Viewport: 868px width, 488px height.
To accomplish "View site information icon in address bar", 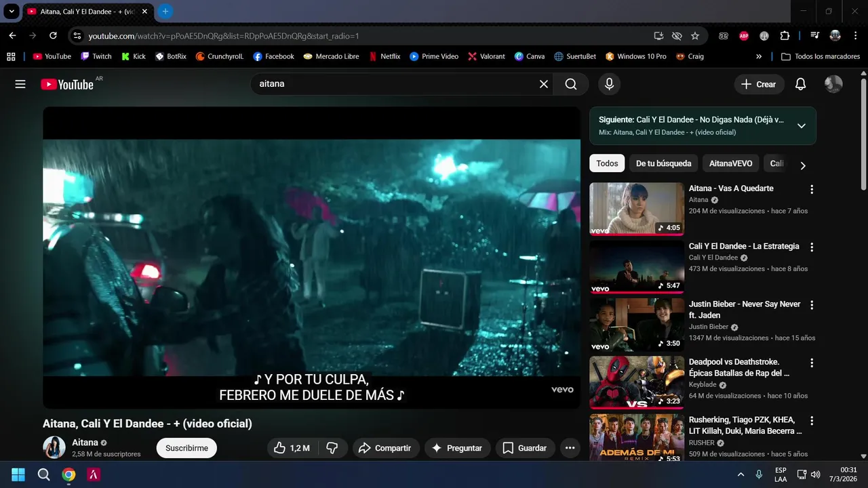I will 77,36.
